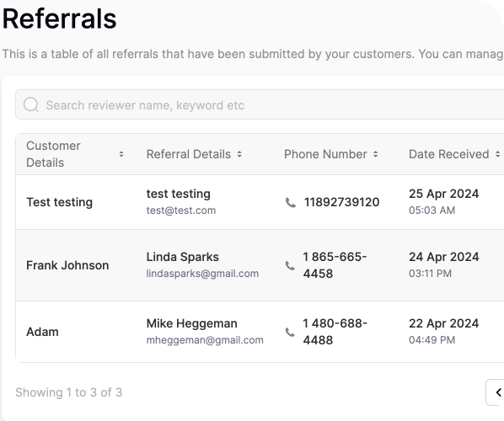
Task: Go to previous page chevron
Action: point(498,392)
